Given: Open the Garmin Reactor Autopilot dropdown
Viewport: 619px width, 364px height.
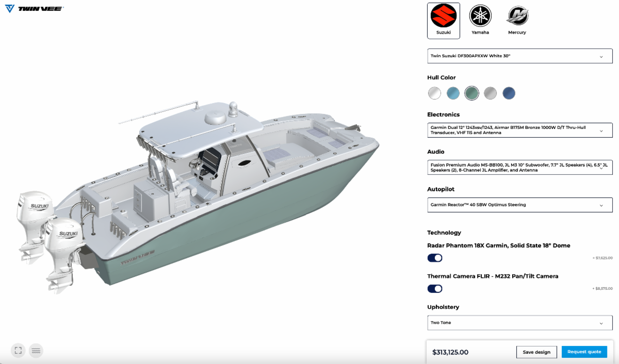Looking at the screenshot, I should [520, 205].
